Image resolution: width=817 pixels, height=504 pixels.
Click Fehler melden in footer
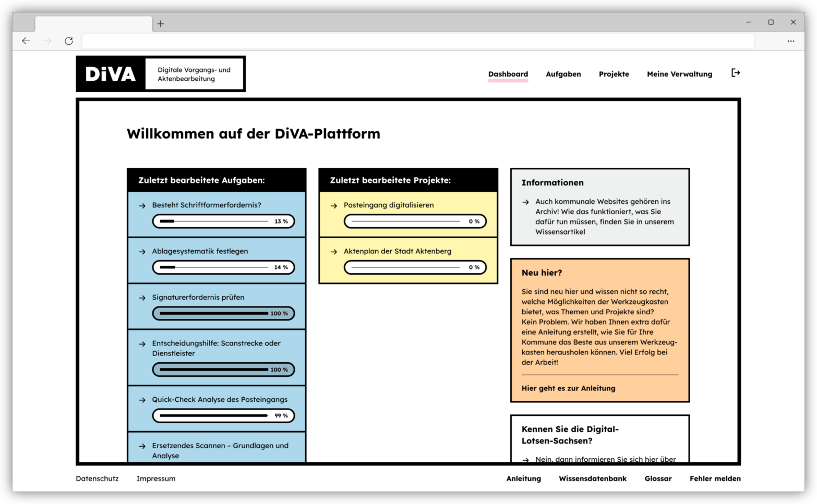click(x=715, y=478)
